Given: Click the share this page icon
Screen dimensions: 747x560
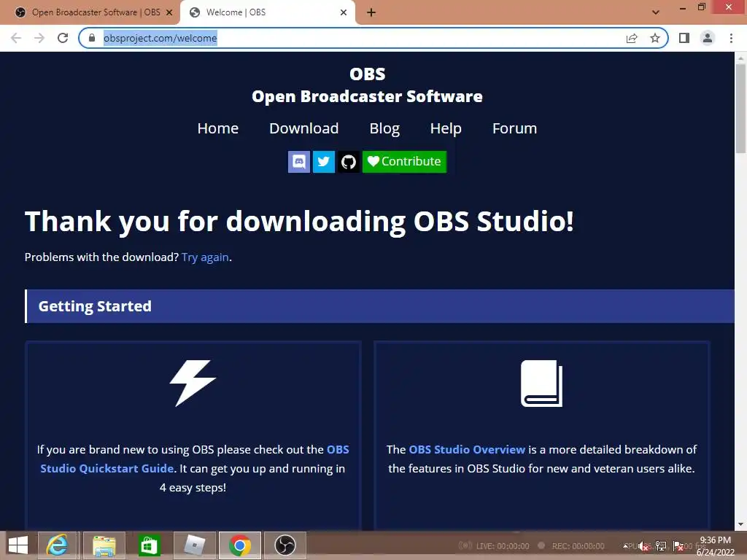Looking at the screenshot, I should coord(632,38).
